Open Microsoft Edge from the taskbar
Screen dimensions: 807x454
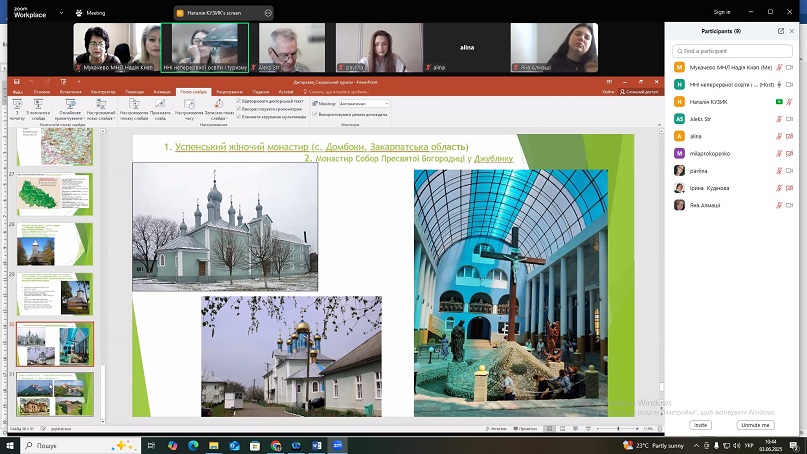(x=193, y=445)
